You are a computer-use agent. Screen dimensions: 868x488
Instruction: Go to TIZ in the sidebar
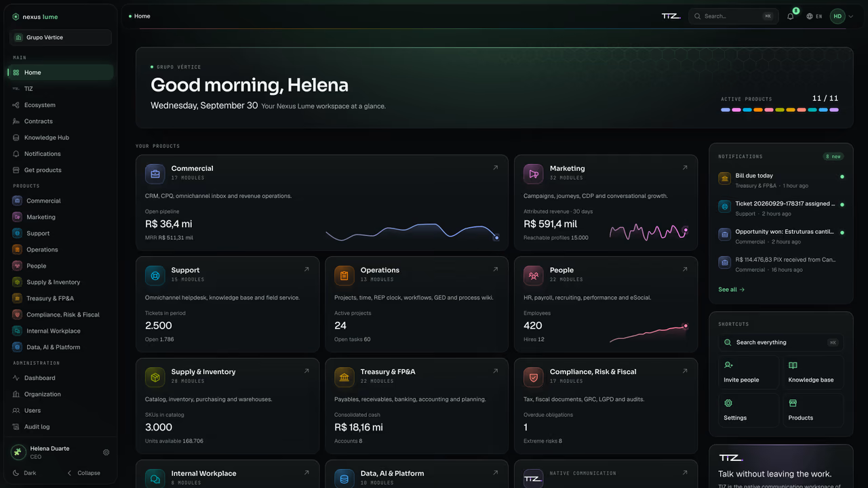point(60,89)
